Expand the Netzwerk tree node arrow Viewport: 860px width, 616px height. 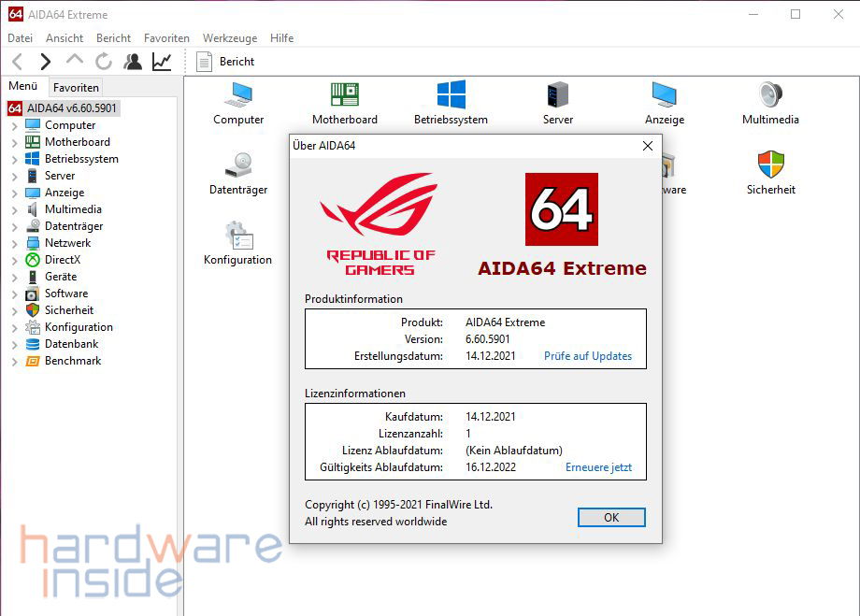pyautogui.click(x=14, y=243)
